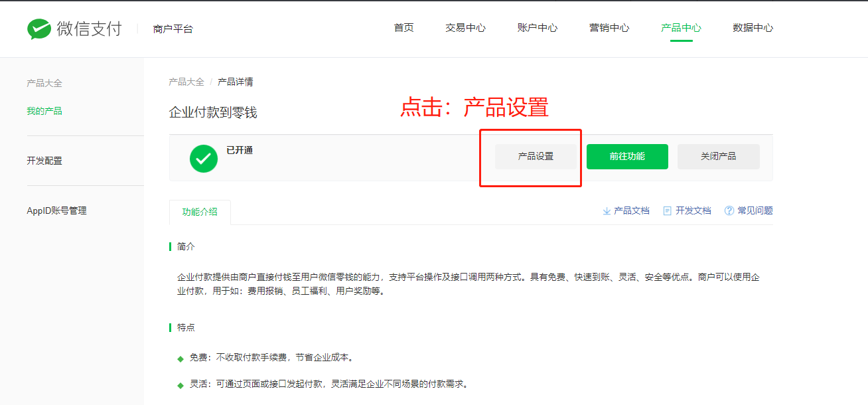This screenshot has height=405, width=868.
Task: Click the green 前往功能 button
Action: coord(627,157)
